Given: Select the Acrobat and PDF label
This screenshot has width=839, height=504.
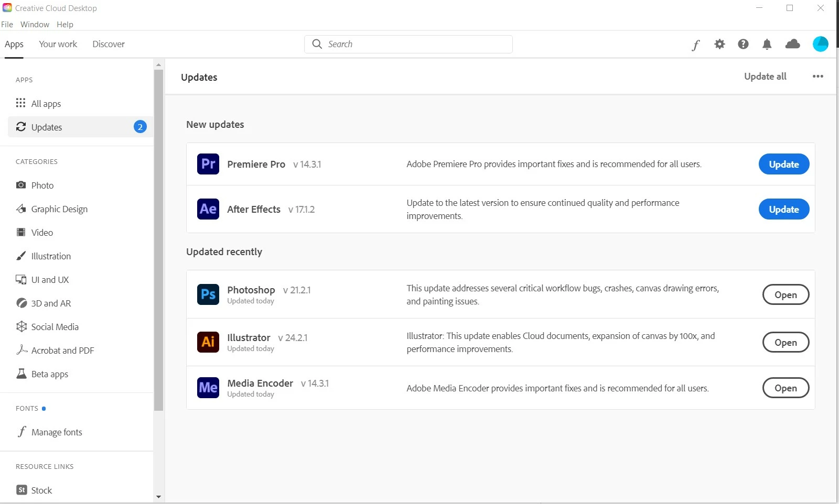Looking at the screenshot, I should [x=63, y=350].
